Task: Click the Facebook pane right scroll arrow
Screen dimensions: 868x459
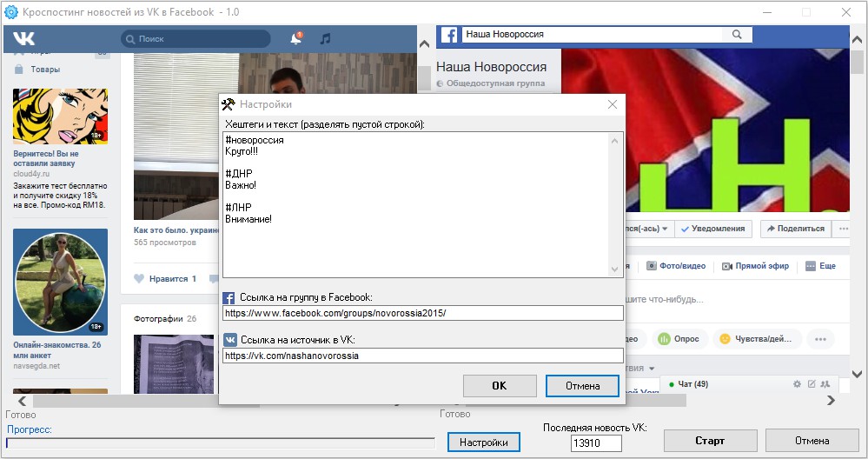Action: (x=831, y=400)
